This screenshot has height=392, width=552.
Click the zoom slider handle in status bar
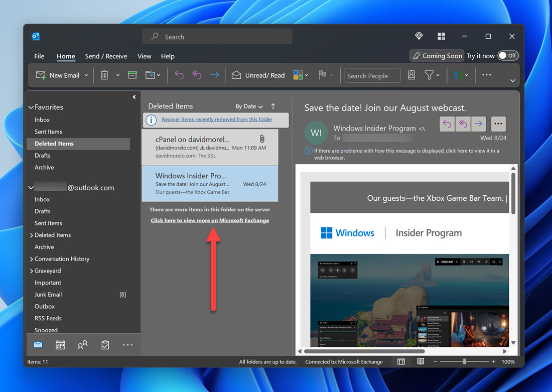coord(464,362)
